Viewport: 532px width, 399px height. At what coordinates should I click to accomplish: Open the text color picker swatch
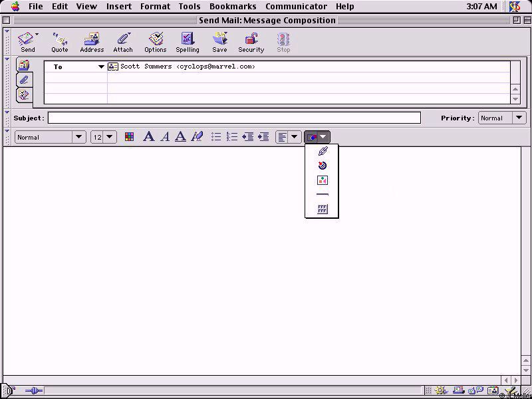click(130, 137)
